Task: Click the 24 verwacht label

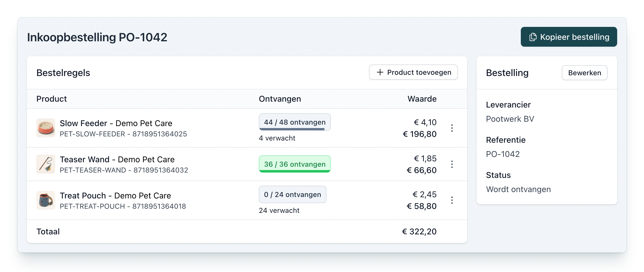Action: 279,210
